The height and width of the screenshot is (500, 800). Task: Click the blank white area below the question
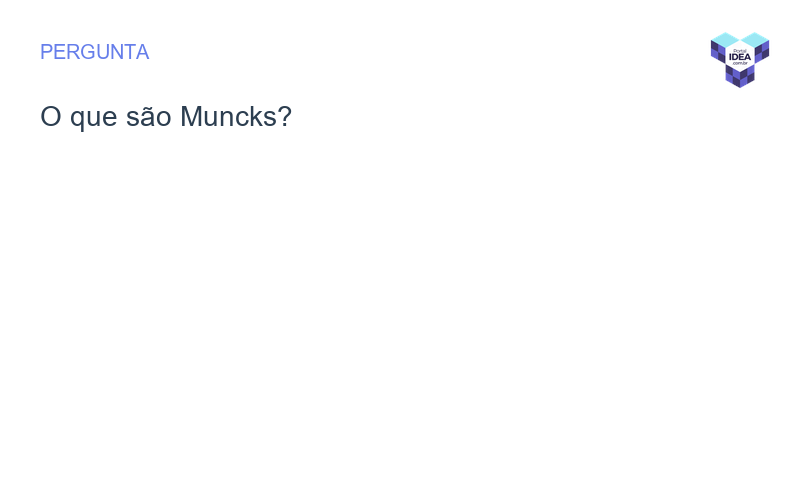click(400, 320)
